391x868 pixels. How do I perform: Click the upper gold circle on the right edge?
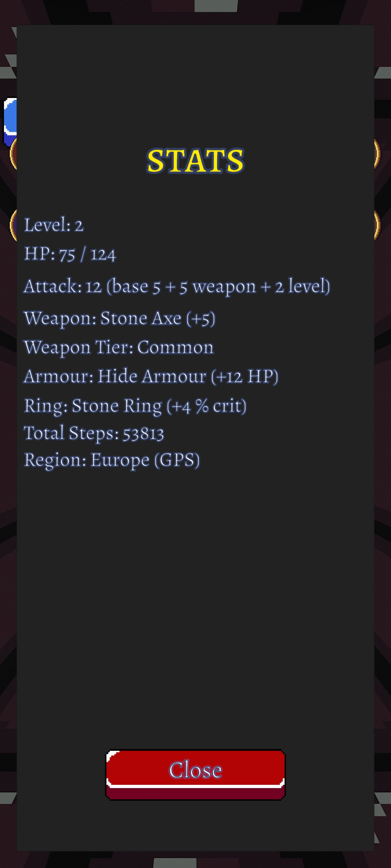pos(377,154)
